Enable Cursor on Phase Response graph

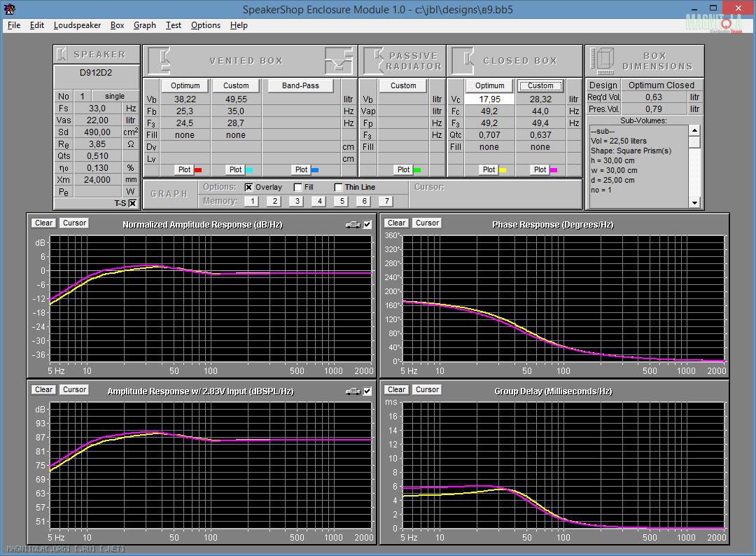(427, 223)
